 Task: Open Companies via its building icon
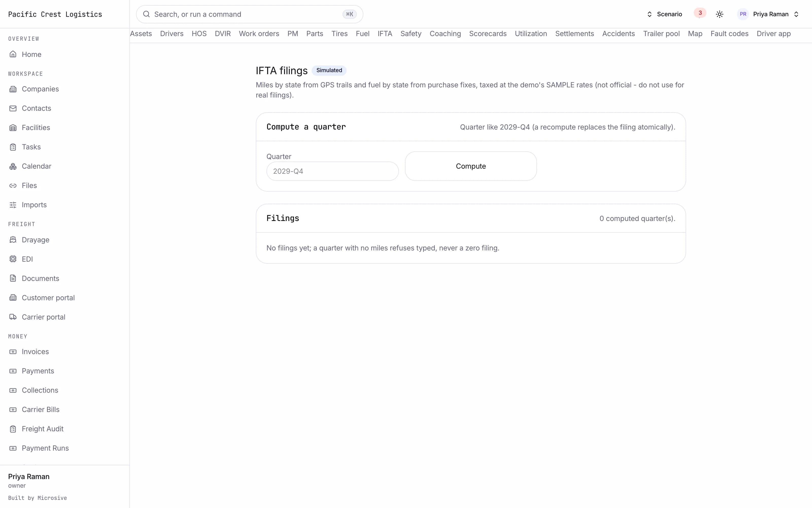tap(13, 89)
